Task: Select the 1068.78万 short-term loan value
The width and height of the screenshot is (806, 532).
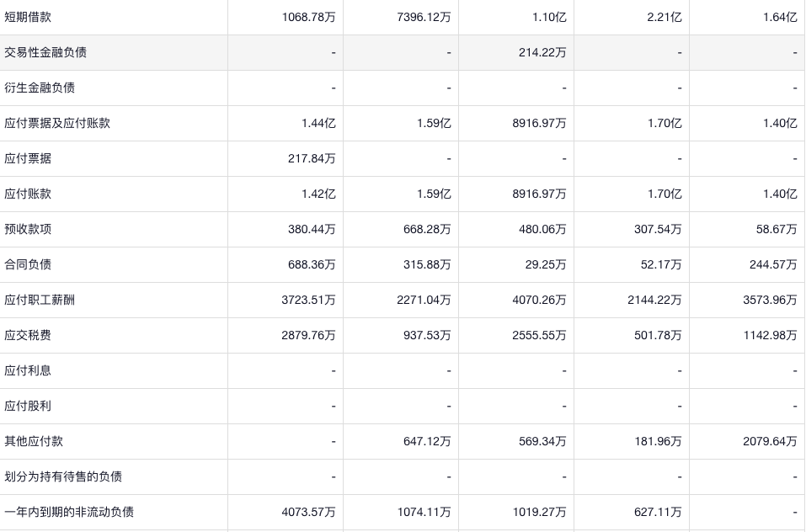Action: tap(309, 17)
